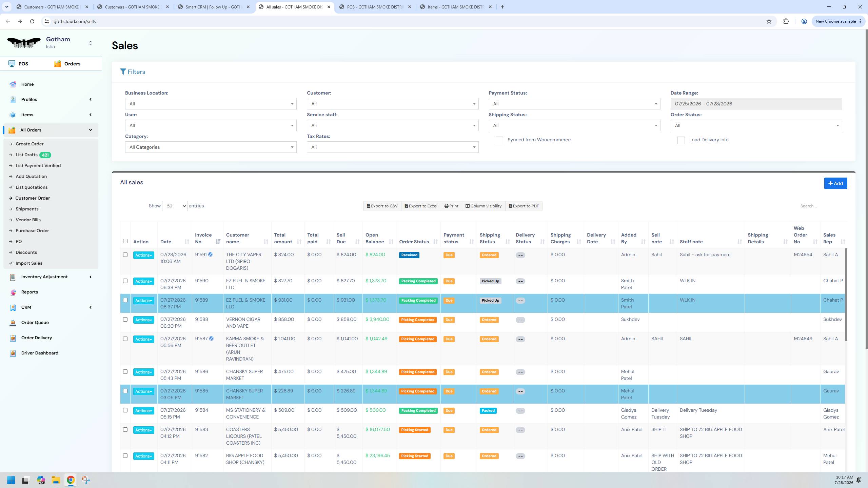Open the Payment Status filter dropdown
The height and width of the screenshot is (488, 868).
(x=574, y=104)
